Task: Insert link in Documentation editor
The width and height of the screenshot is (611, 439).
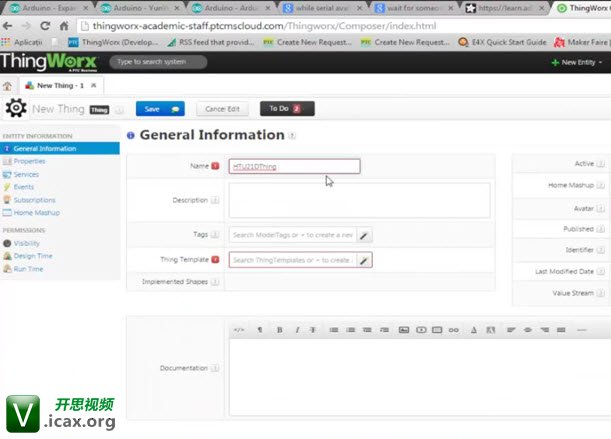Action: coord(454,330)
